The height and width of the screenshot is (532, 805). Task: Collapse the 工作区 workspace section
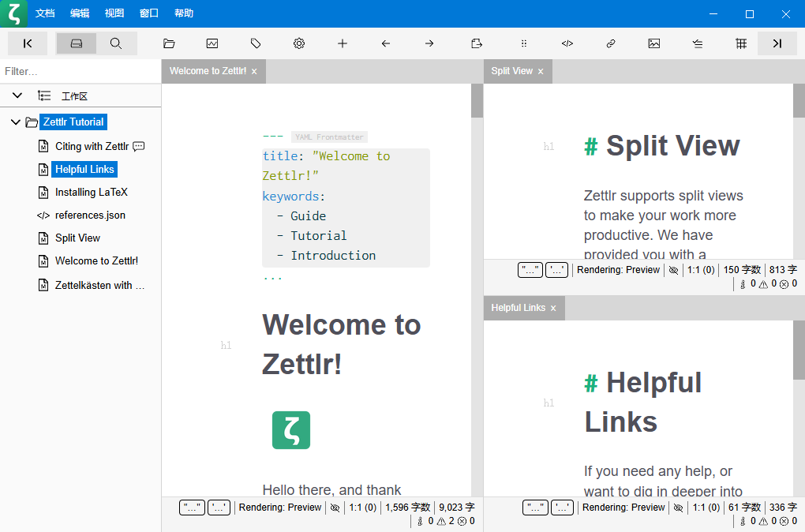[x=17, y=96]
